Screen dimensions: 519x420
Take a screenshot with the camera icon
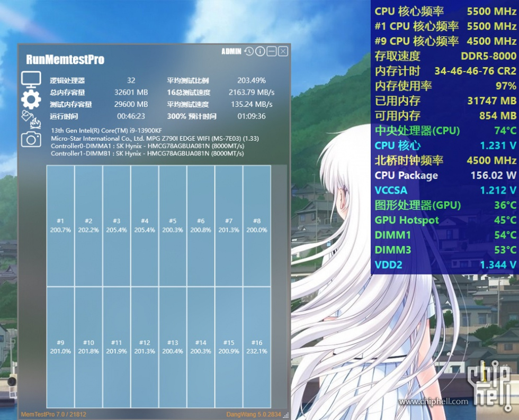coord(31,139)
